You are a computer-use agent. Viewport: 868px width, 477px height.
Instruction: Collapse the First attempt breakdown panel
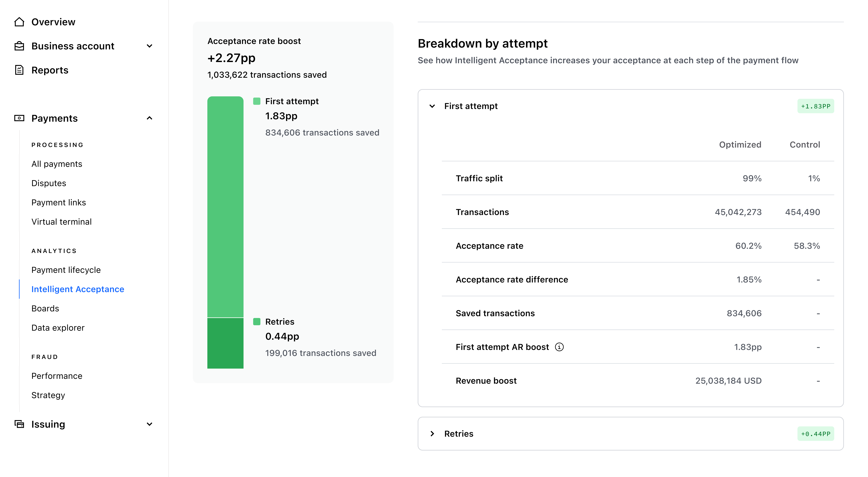coord(432,106)
